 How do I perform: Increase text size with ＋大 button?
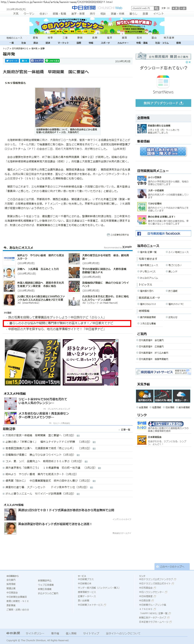[x=175, y=8]
